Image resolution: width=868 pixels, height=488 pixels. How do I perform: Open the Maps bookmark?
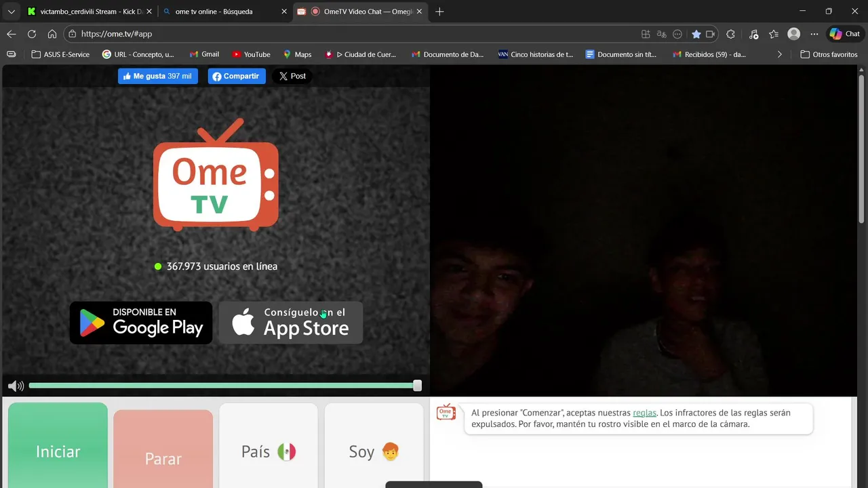tap(297, 54)
